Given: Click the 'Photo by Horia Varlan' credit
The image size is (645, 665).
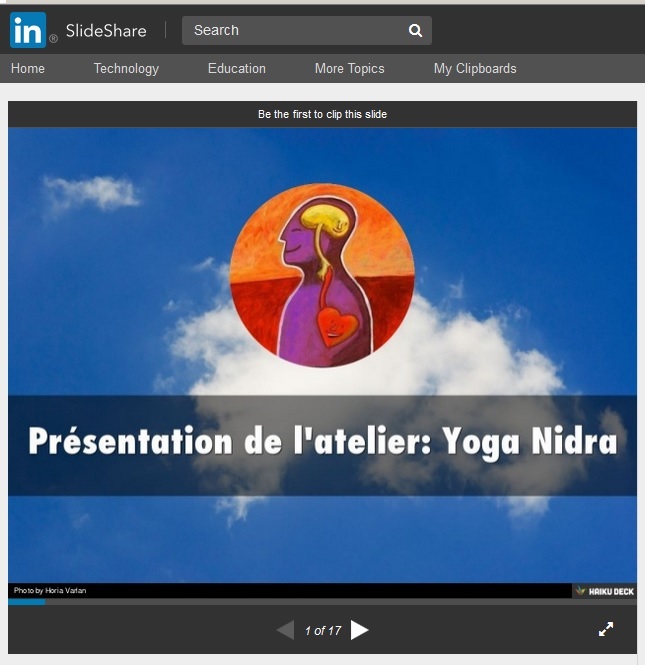Looking at the screenshot, I should pyautogui.click(x=50, y=591).
